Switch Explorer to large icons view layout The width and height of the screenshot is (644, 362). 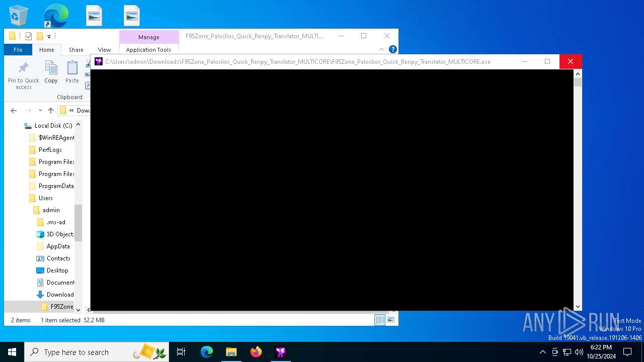pos(391,320)
